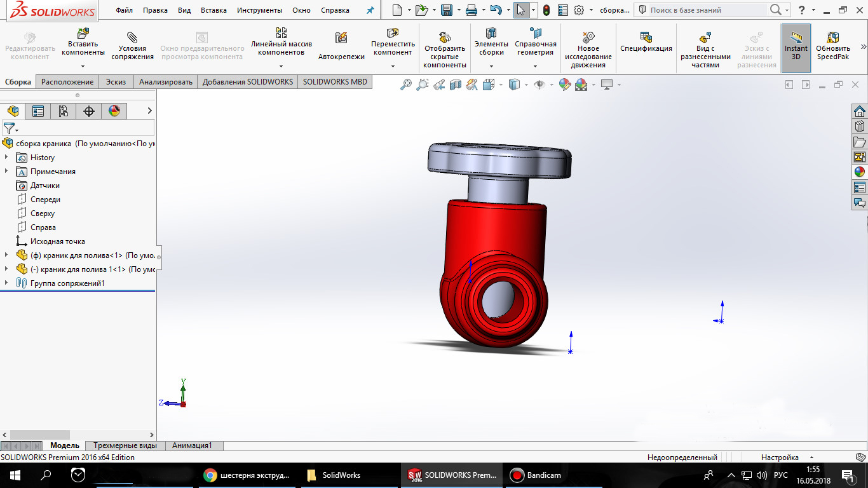Click Update SpeedPak (Обновить SpeedPak) icon
Viewport: 868px width, 488px height.
coord(833,37)
